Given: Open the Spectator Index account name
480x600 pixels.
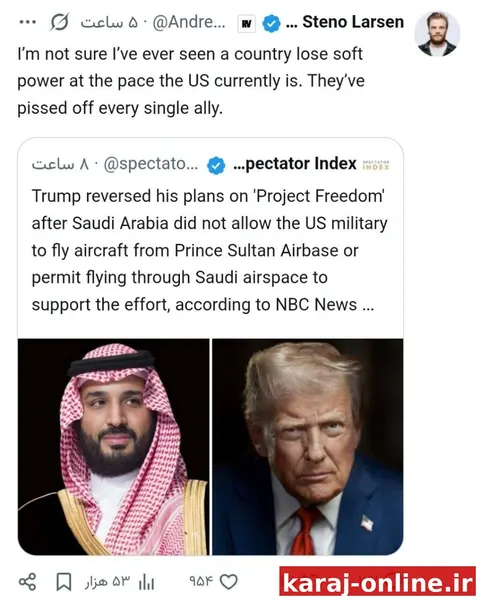Looking at the screenshot, I should (x=295, y=164).
